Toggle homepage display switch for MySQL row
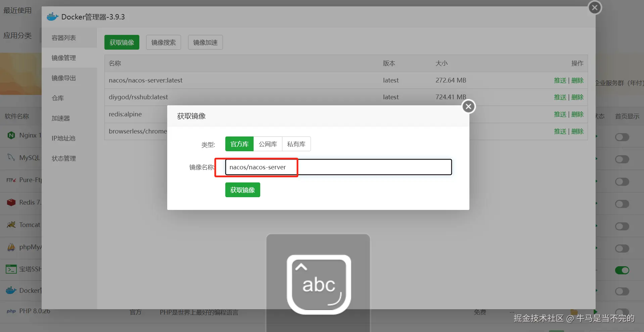The height and width of the screenshot is (332, 644). [x=622, y=159]
